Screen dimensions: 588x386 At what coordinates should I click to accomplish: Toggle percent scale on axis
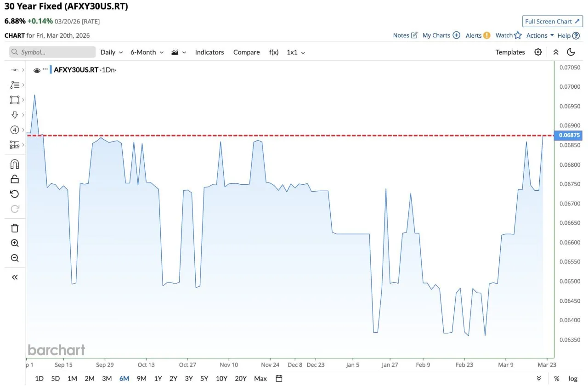coord(556,379)
